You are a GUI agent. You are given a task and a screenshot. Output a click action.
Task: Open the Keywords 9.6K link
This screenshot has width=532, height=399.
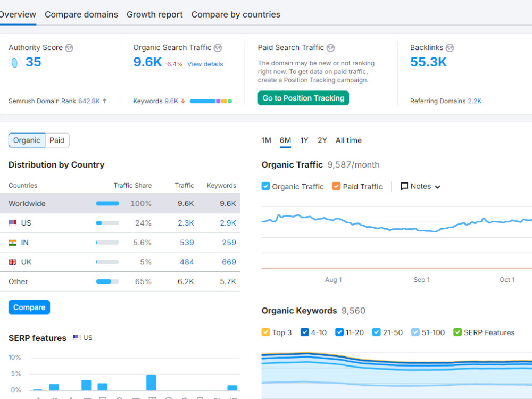[x=171, y=101]
